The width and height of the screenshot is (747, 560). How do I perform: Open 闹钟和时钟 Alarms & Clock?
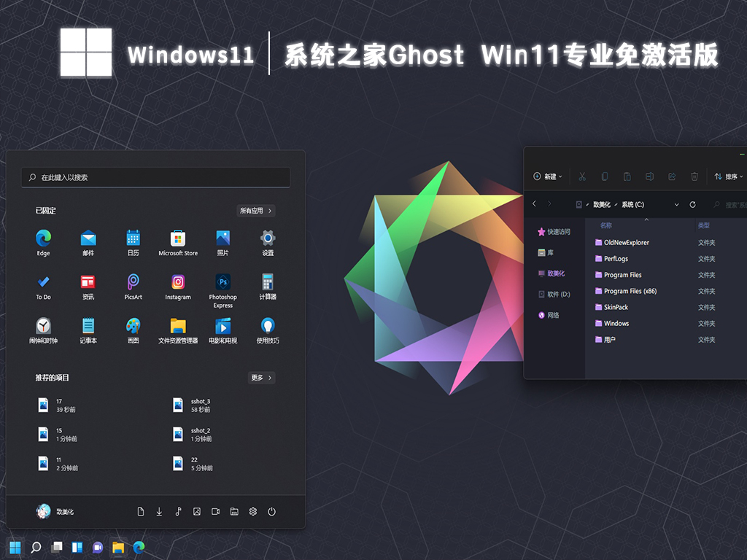[43, 330]
